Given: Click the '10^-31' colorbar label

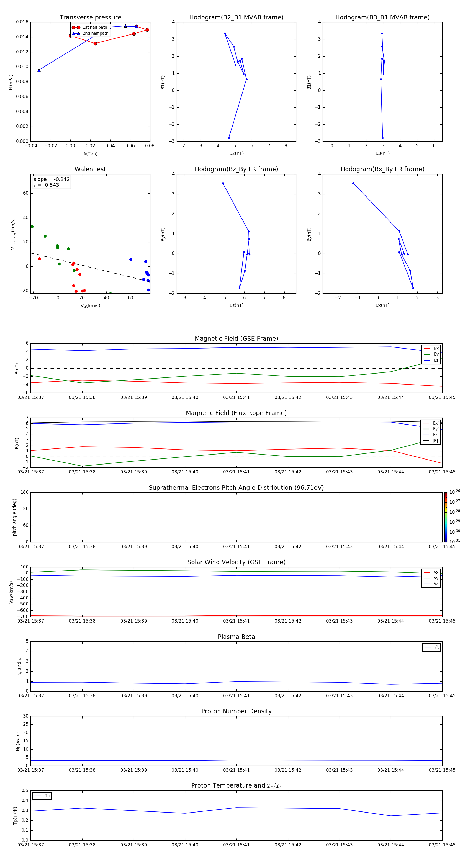Looking at the screenshot, I should (455, 542).
